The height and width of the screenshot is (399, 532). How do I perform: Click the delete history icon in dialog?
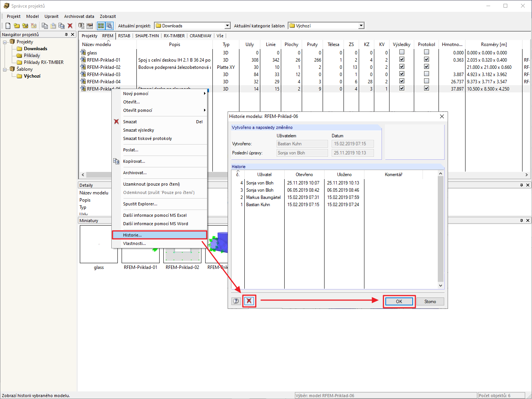tap(249, 301)
